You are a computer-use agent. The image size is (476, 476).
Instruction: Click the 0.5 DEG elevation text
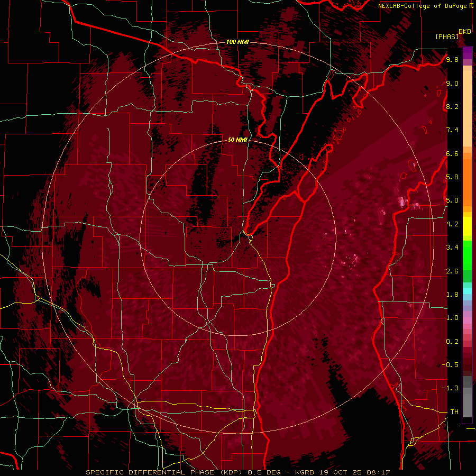click(x=265, y=472)
